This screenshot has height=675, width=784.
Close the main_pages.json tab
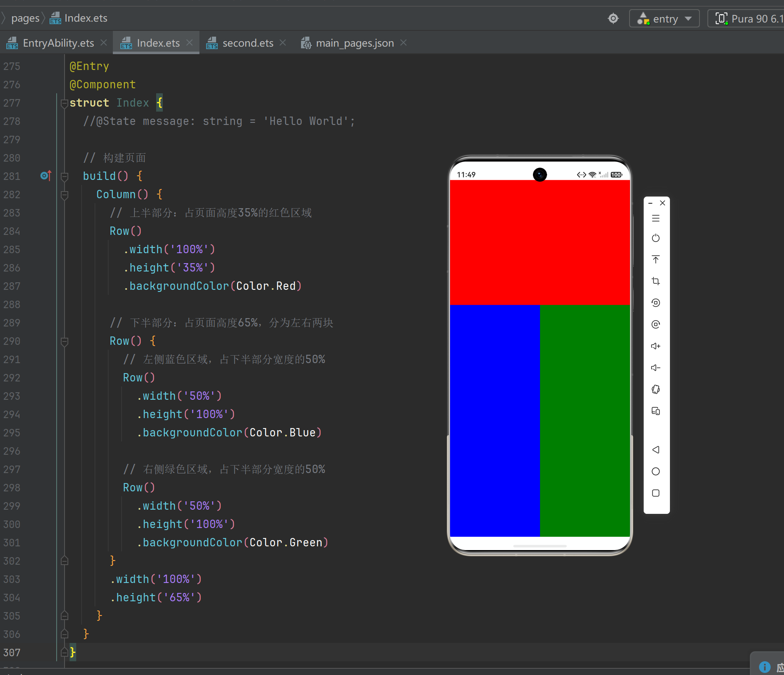[x=403, y=42]
